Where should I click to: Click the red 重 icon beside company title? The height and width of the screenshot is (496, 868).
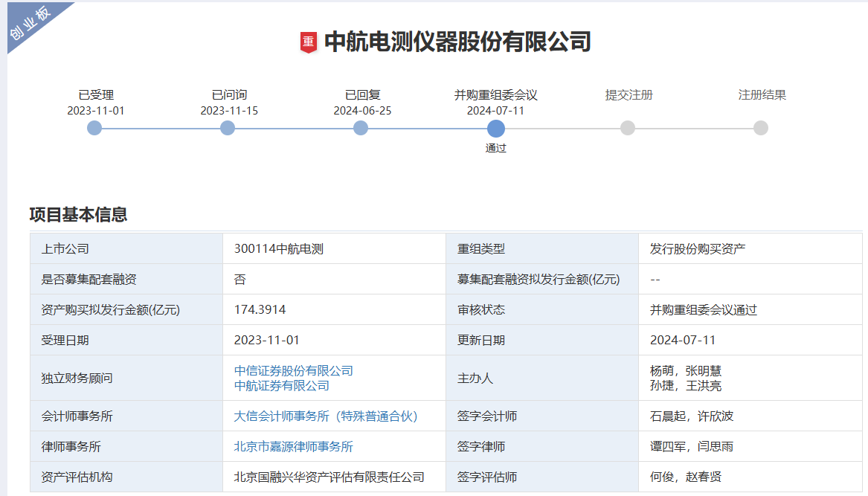pos(308,42)
